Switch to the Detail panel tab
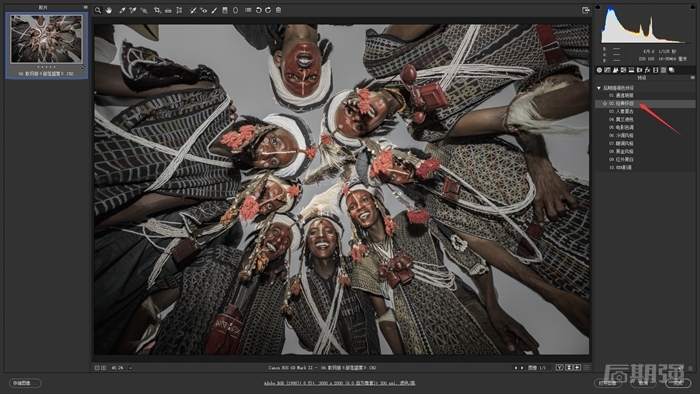 (615, 70)
